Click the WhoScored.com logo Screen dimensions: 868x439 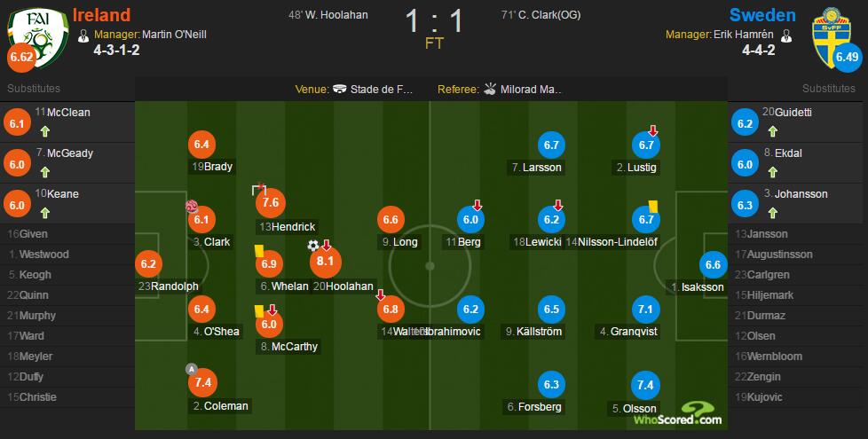click(679, 414)
